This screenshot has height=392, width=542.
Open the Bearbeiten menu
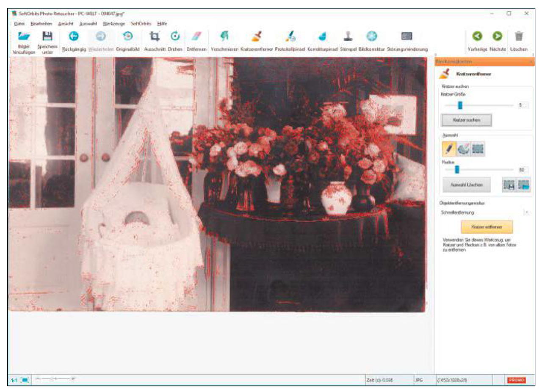[x=41, y=24]
